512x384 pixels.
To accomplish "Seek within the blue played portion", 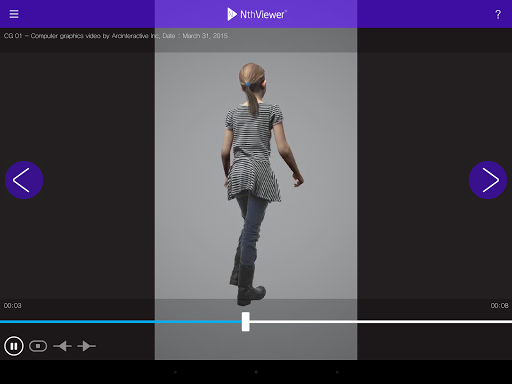I will coord(121,322).
